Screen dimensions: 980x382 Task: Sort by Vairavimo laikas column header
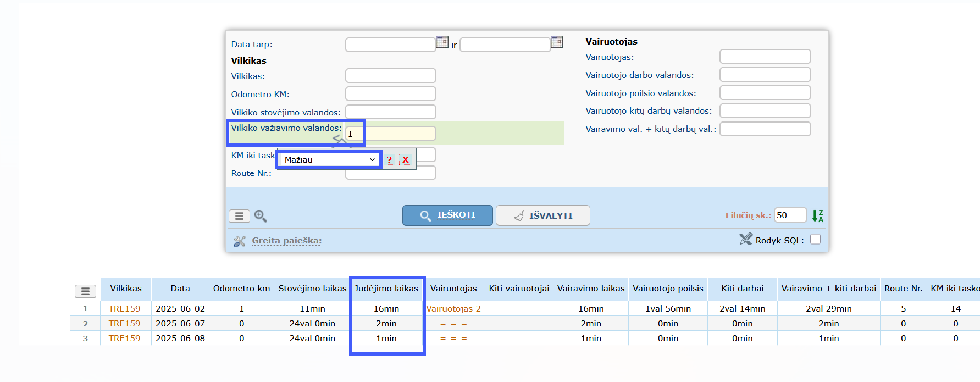[x=591, y=289]
